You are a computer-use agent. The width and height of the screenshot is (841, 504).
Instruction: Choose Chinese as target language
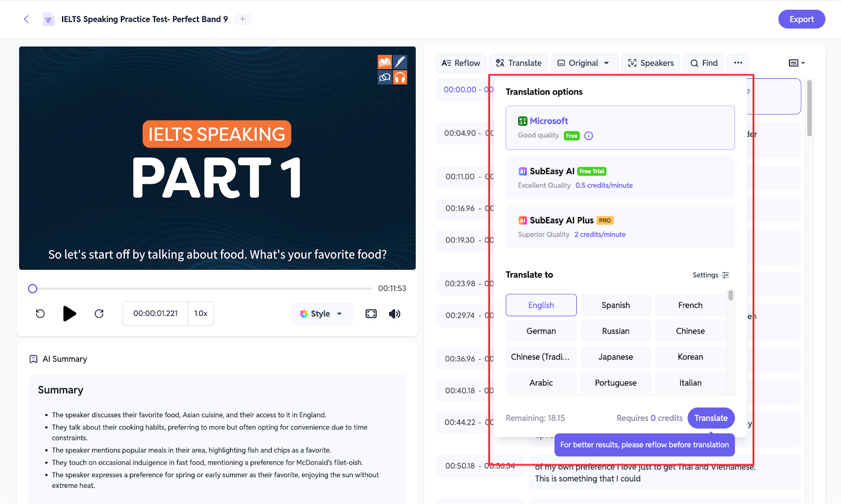click(x=690, y=331)
